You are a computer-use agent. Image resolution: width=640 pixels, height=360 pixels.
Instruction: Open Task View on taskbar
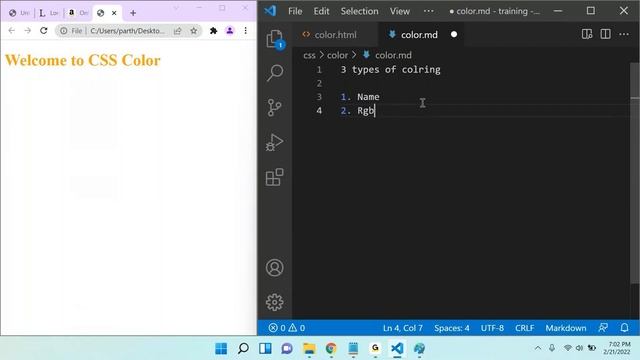click(x=265, y=349)
